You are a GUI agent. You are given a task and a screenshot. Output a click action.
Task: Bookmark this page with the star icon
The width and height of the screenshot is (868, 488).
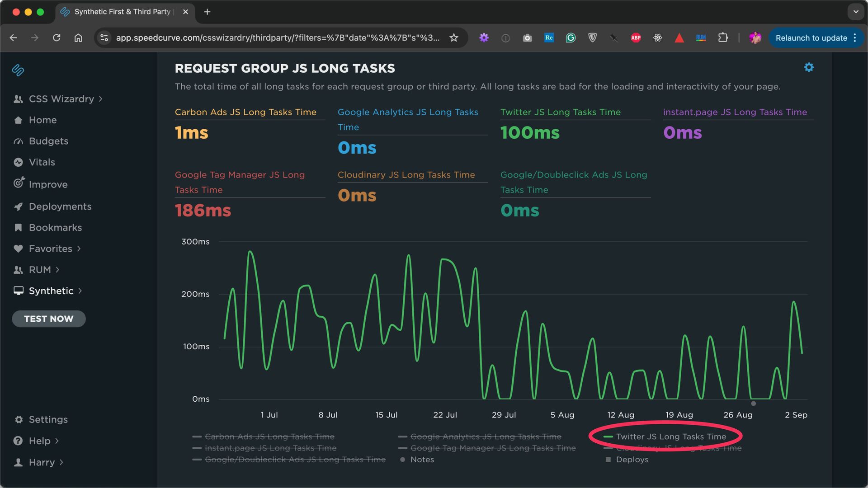coord(454,38)
